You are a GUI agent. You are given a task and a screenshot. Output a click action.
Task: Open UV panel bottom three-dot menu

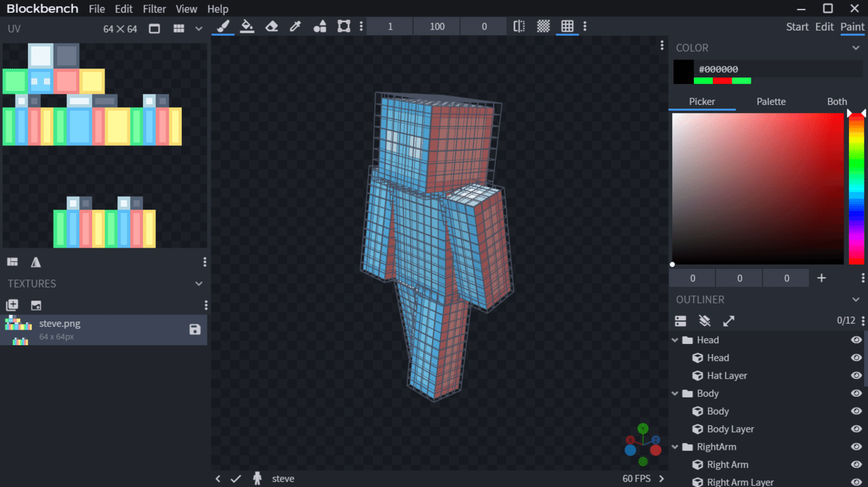coord(205,262)
